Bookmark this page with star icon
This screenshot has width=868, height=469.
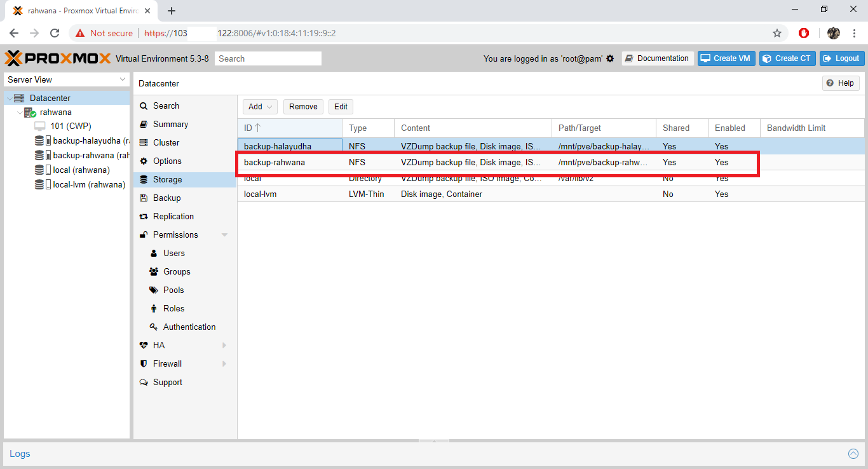coord(776,33)
